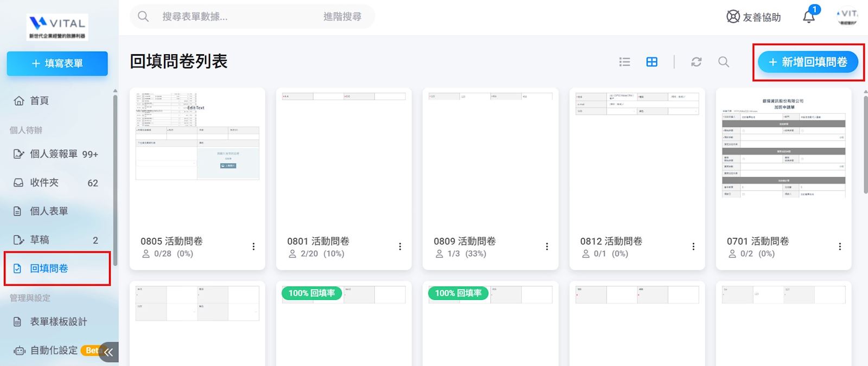Open 進階搜尋 advanced search
This screenshot has width=868, height=366.
[342, 17]
